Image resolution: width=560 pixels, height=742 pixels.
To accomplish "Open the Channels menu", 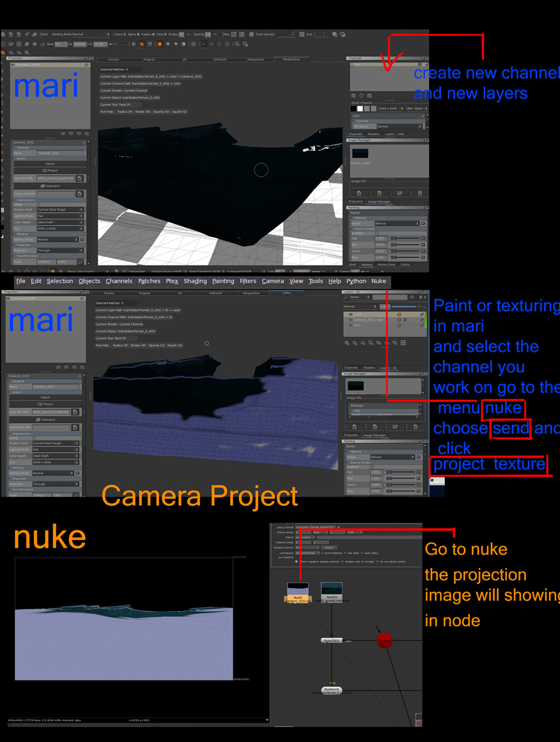I will coord(118,281).
